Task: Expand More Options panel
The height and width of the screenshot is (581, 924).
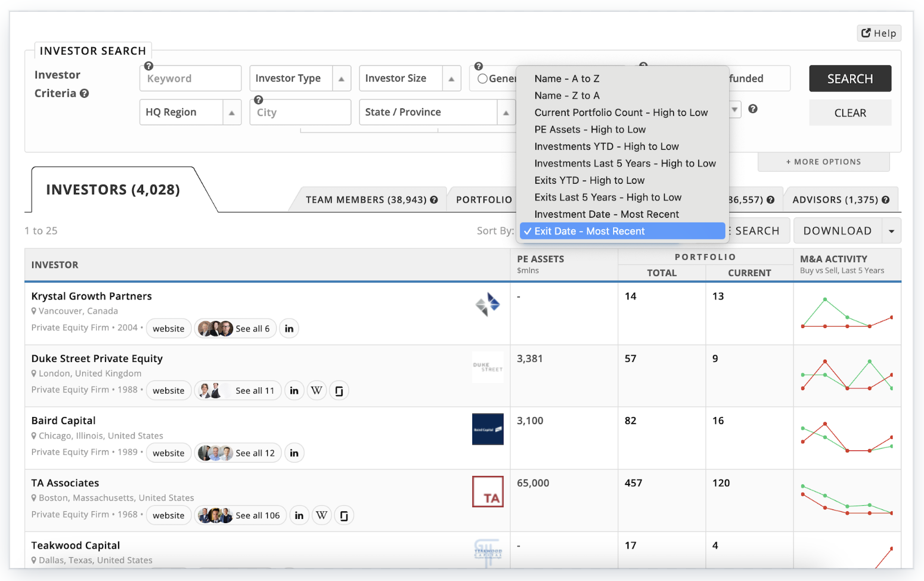Action: pyautogui.click(x=823, y=162)
